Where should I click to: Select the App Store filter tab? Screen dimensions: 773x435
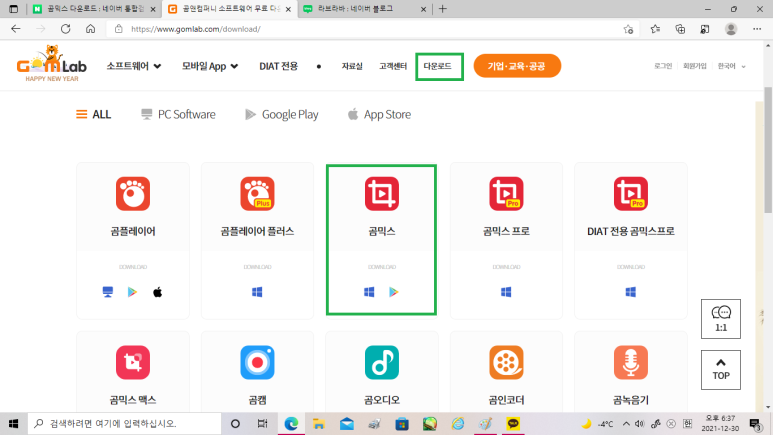coord(379,114)
